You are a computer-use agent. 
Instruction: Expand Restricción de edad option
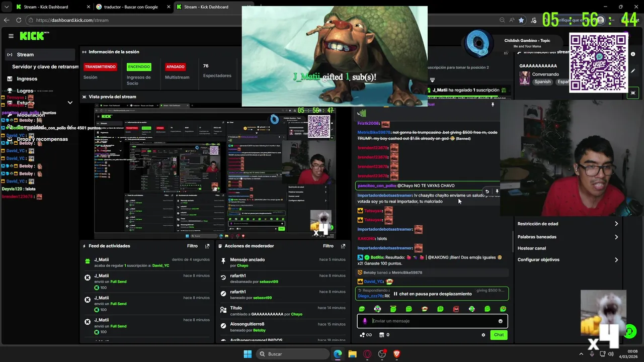[568, 224]
